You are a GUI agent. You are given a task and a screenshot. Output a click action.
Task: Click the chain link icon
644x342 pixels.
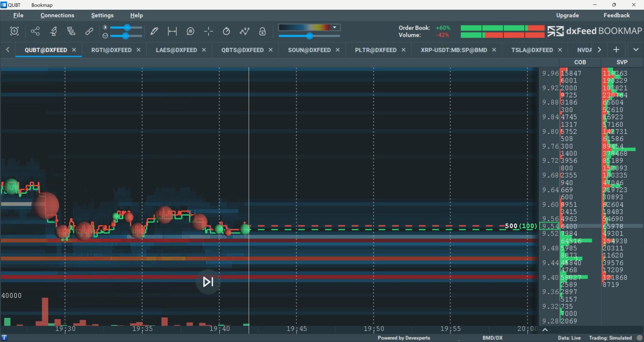[89, 31]
